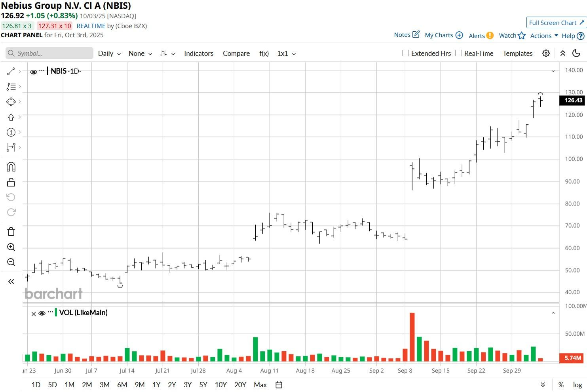587x392 pixels.
Task: Choose the shapes drawing tool
Action: (x=11, y=102)
